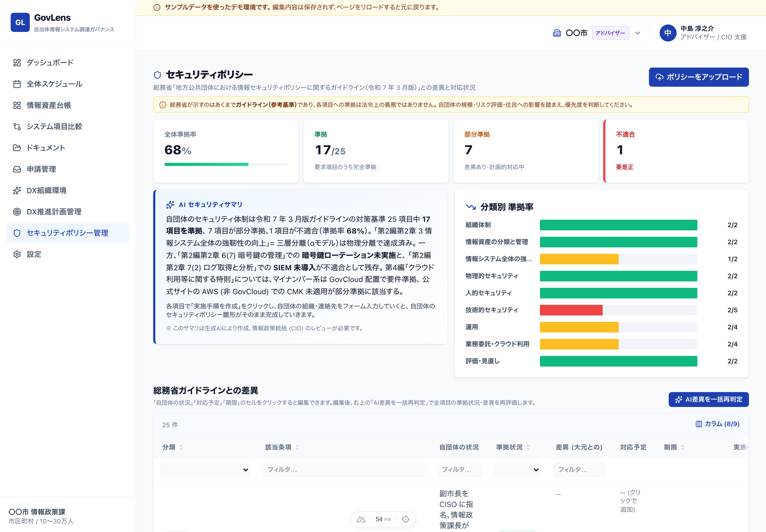766x532 pixels.
Task: Click the セキュリティポリシー管理 shield icon in sidebar
Action: pos(17,233)
